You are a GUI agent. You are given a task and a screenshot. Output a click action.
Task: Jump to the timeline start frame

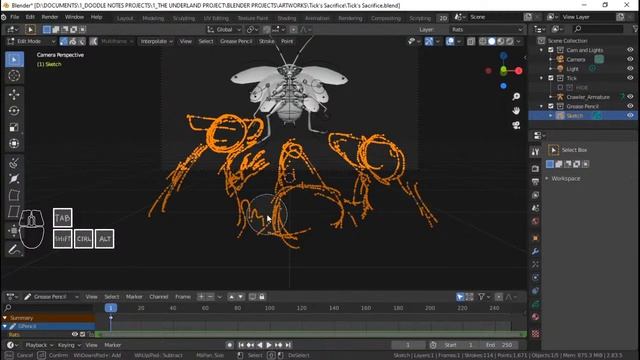(x=241, y=345)
